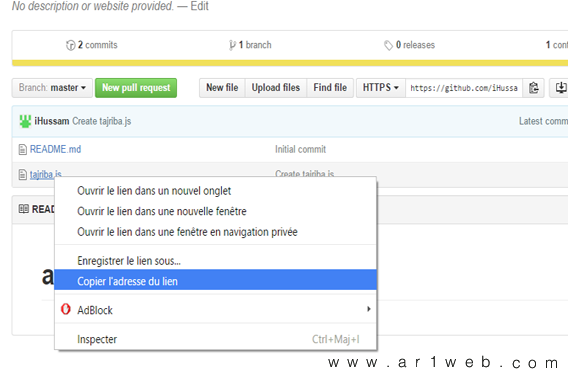Click the Edit description link
568x373 pixels.
tap(200, 6)
